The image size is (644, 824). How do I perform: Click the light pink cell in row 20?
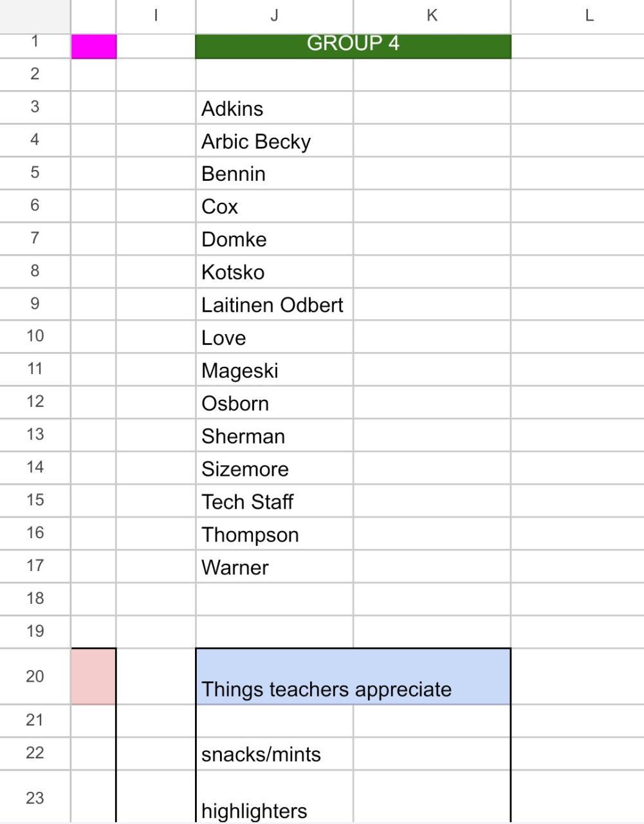93,676
